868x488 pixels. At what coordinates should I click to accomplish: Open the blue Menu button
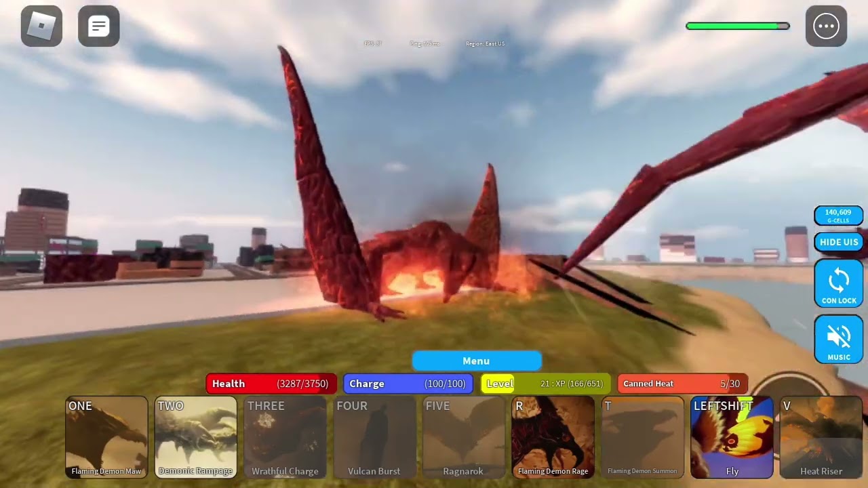click(x=477, y=361)
